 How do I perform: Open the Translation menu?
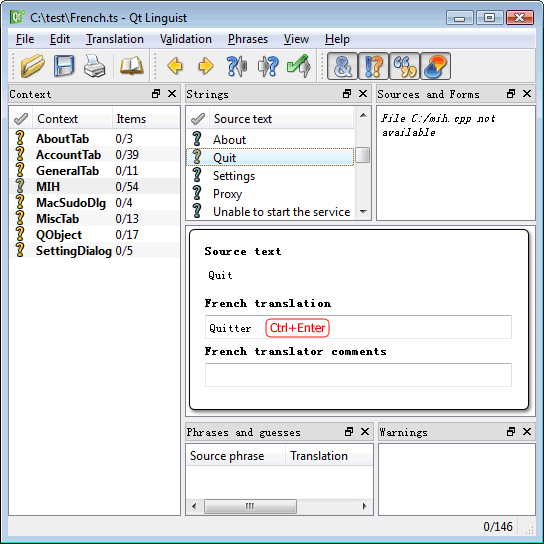click(x=115, y=39)
